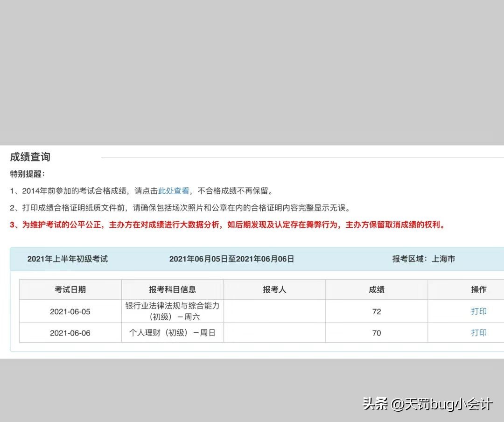The height and width of the screenshot is (422, 504).
Task: Click the 考试日期 column header
Action: tap(70, 289)
